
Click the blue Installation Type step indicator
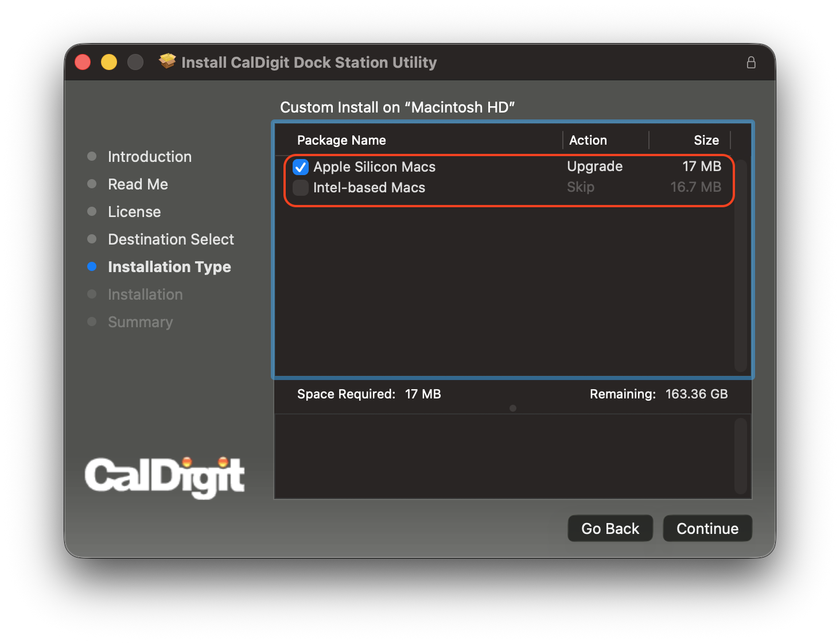coord(92,266)
